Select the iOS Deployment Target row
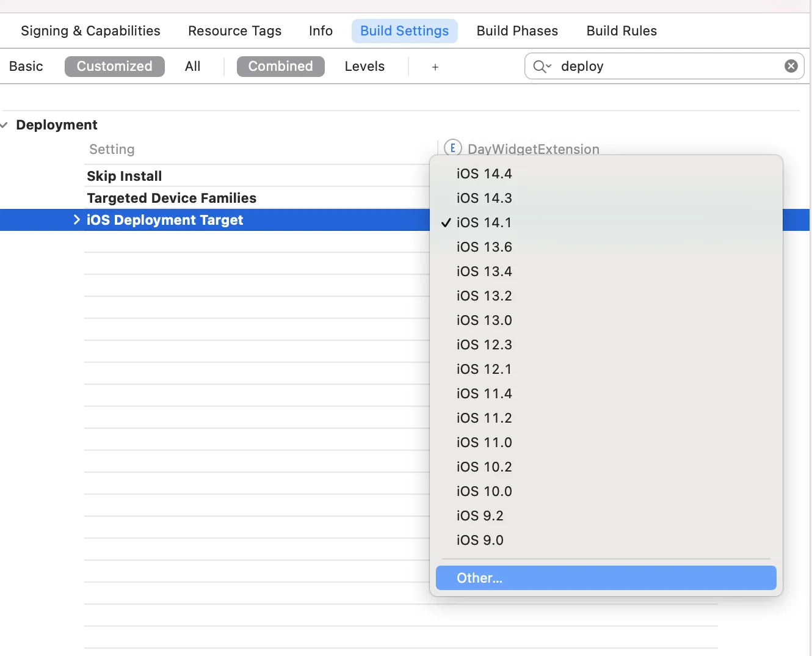Image resolution: width=812 pixels, height=656 pixels. click(165, 220)
